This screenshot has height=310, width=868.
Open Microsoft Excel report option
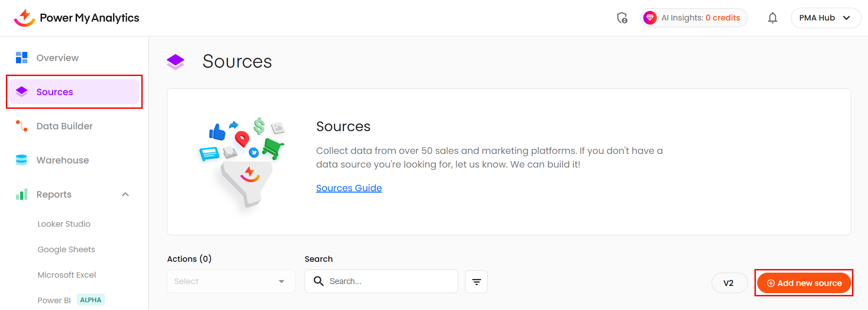point(67,275)
